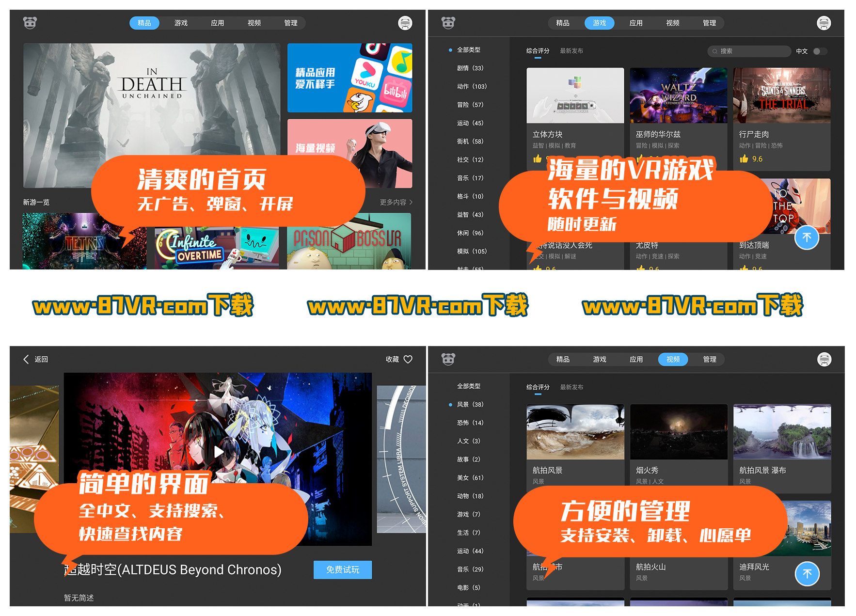Screen dimensions: 856x616
Task: Click the panda logo on the video screen
Action: pos(448,359)
